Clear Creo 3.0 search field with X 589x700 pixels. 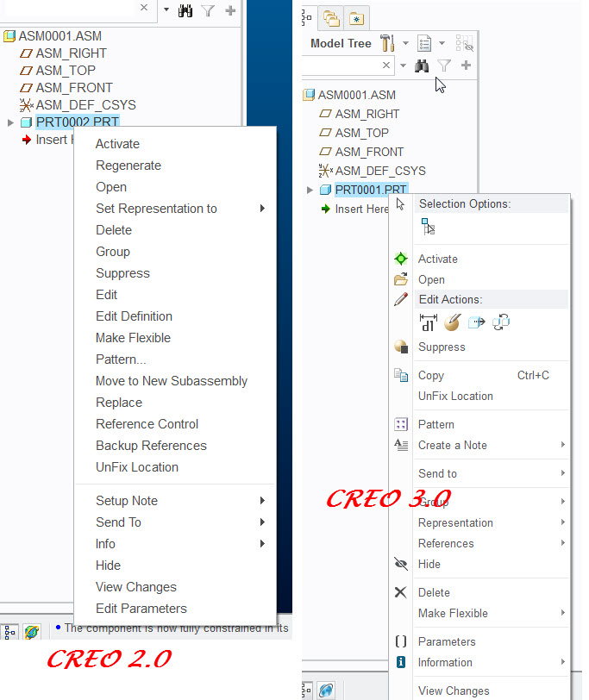pos(386,66)
